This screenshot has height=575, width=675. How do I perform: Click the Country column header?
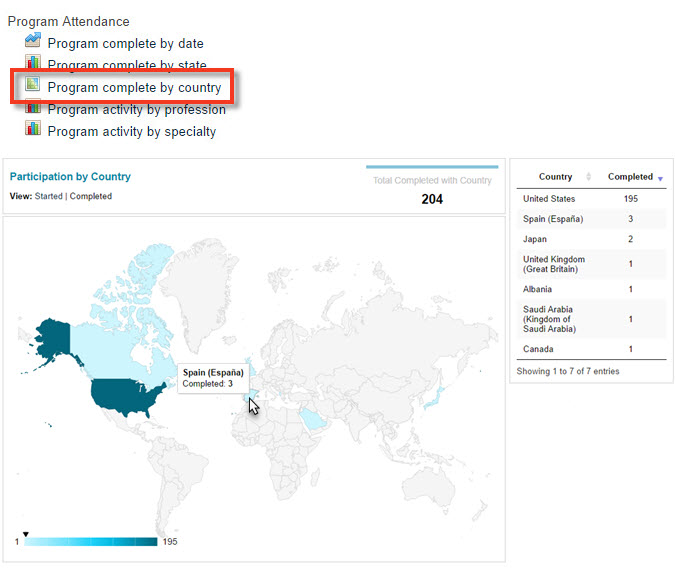555,176
